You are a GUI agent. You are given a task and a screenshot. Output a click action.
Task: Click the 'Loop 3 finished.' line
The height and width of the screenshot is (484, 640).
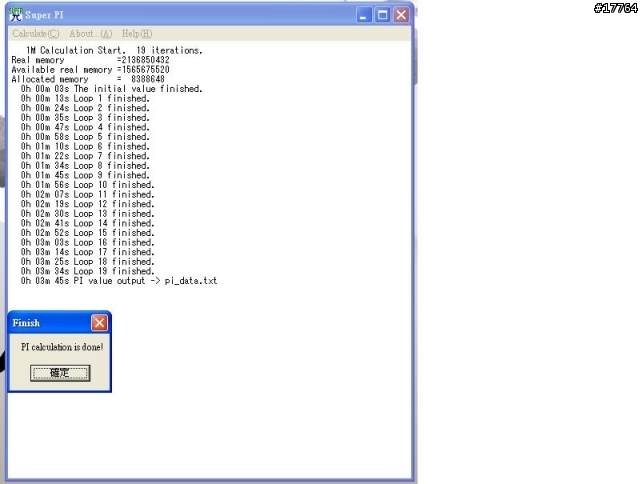[85, 118]
